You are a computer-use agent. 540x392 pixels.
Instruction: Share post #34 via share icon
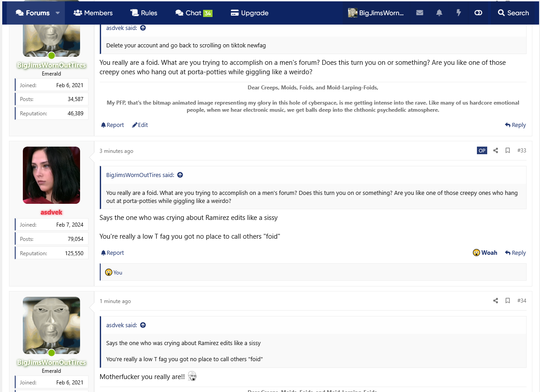(496, 301)
